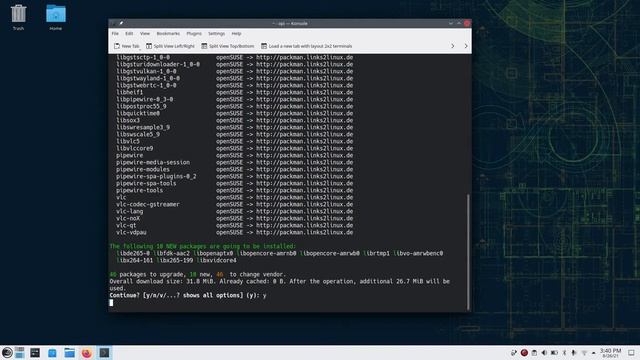Click 'The following 10 NEW packages' green text
This screenshot has height=360, width=640.
(202, 246)
